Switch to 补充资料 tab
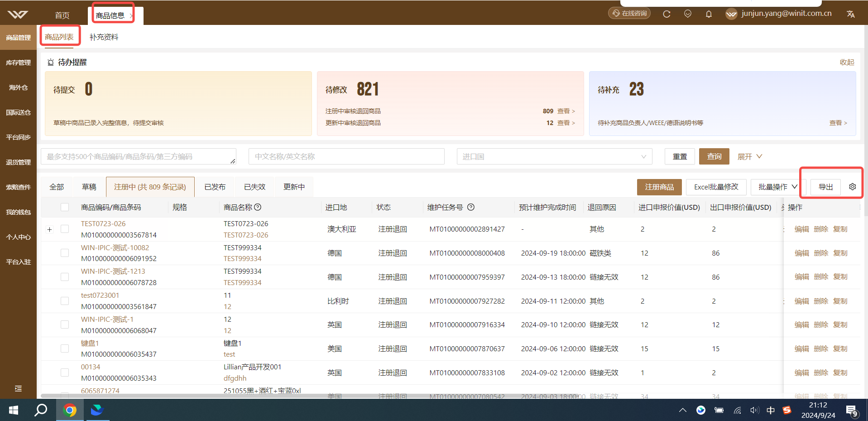This screenshot has width=868, height=421. (104, 37)
